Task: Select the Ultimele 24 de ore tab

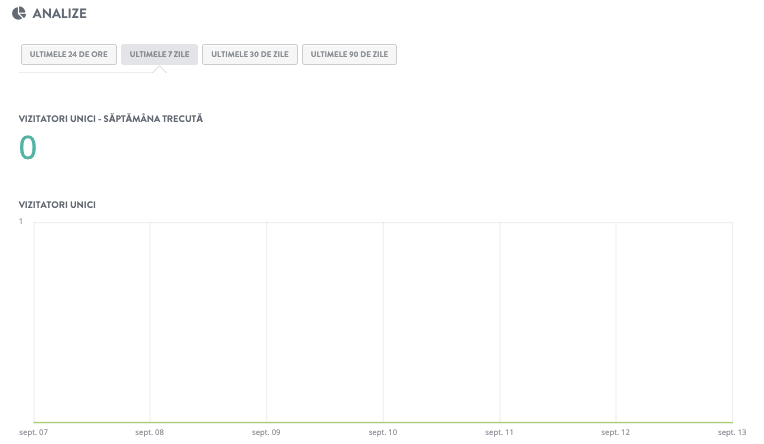Action: click(69, 54)
